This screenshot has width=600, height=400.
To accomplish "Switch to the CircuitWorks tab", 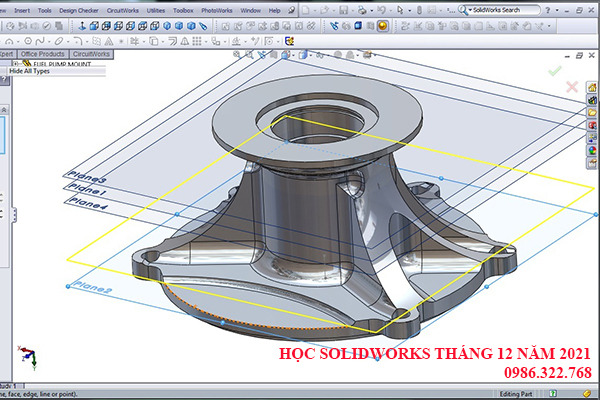I will pos(91,54).
